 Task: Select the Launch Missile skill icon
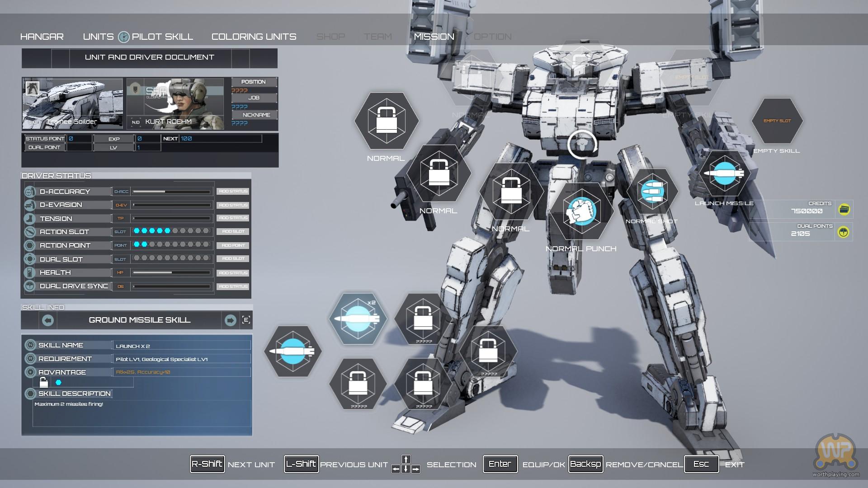point(724,174)
